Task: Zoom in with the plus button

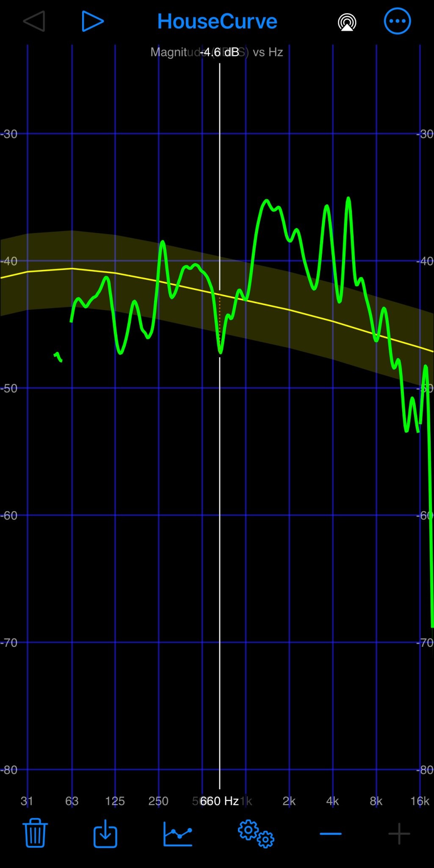Action: (399, 834)
